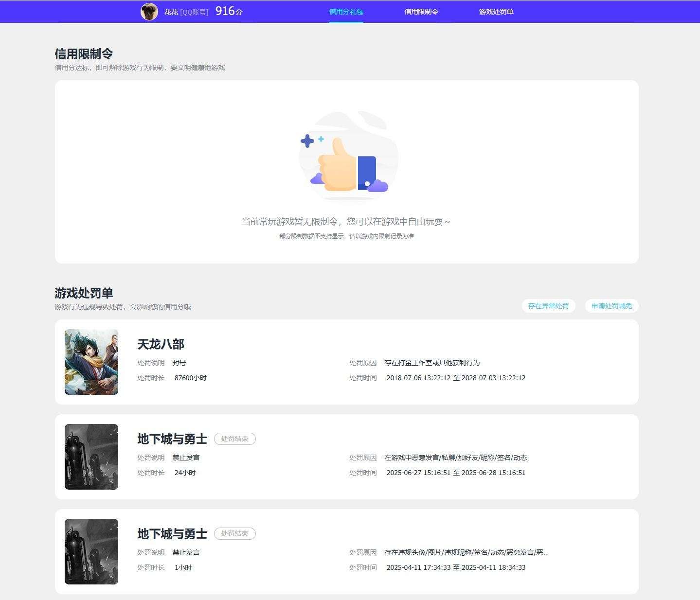Click the 24小时 duration value
700x600 pixels.
(x=185, y=473)
